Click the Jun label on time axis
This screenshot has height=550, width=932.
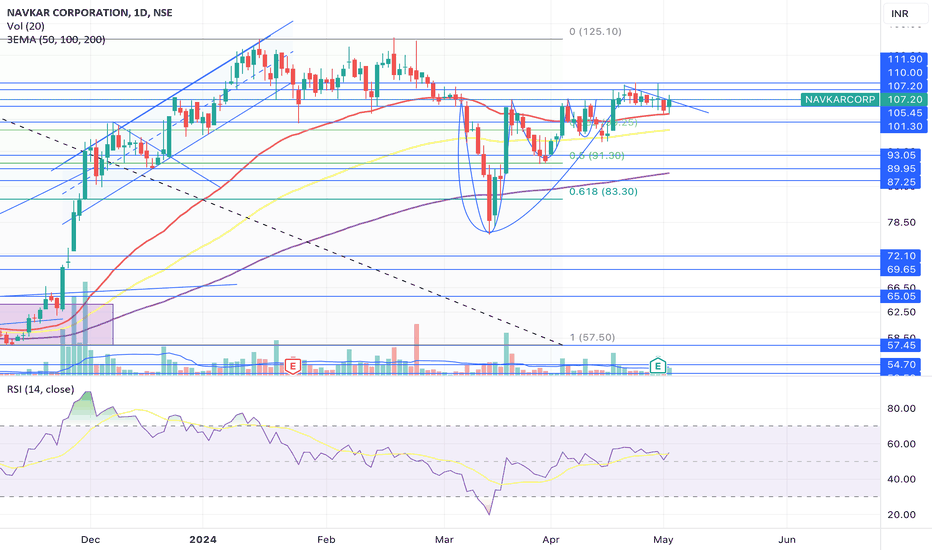(787, 540)
